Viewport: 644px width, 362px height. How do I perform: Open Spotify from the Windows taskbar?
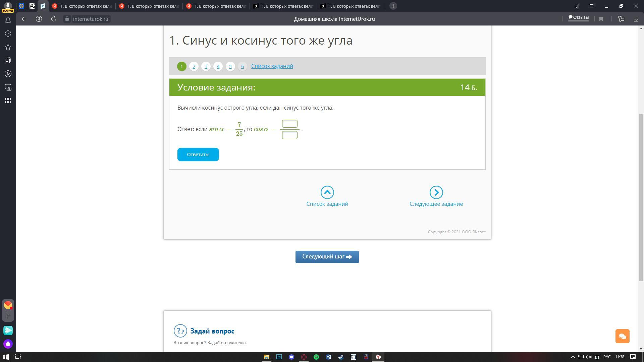click(x=316, y=357)
